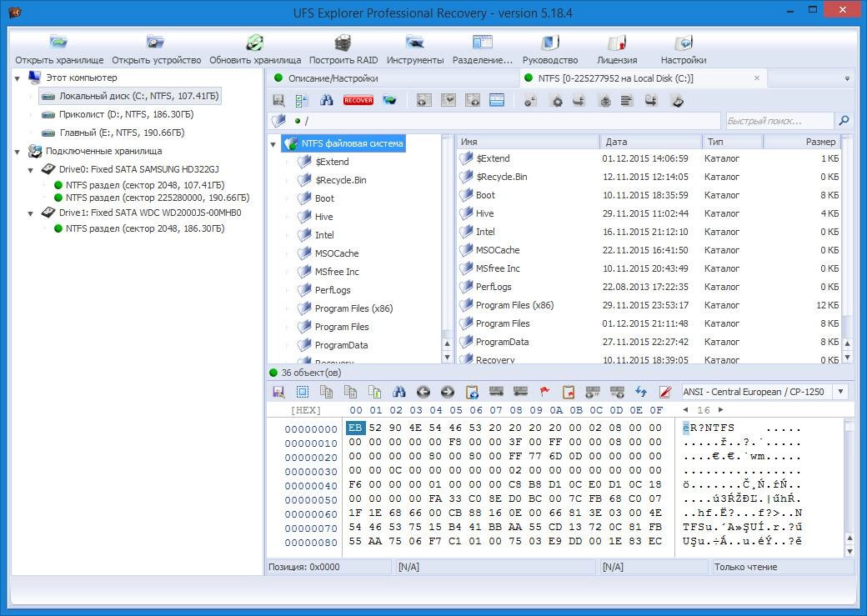Image resolution: width=867 pixels, height=616 pixels.
Task: Click the folder tree scroll down arrow
Action: click(x=448, y=358)
